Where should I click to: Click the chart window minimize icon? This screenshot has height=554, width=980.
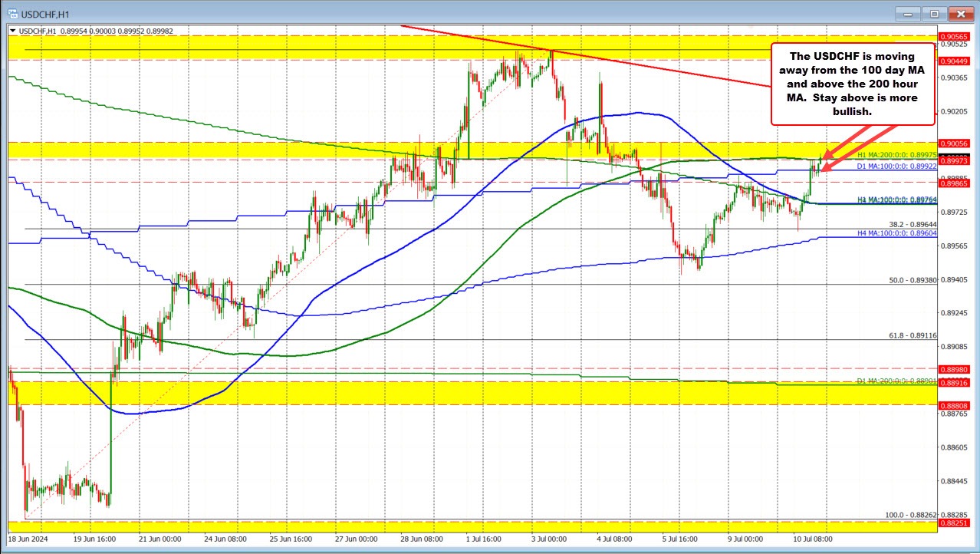tap(907, 13)
